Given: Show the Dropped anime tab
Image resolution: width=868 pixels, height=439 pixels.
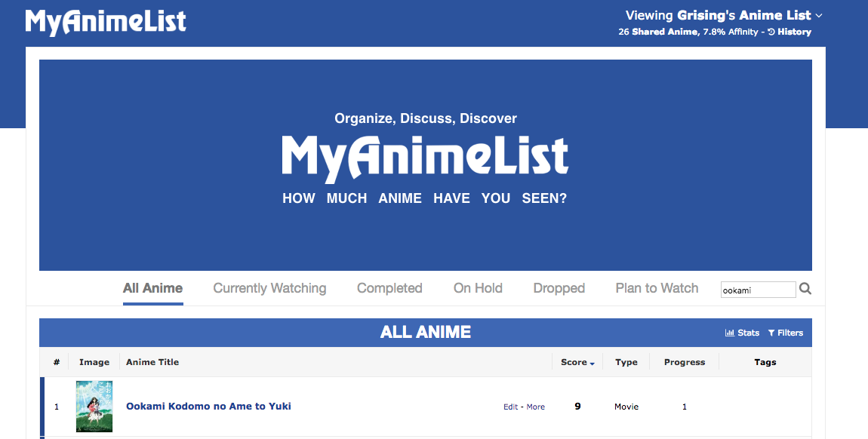Looking at the screenshot, I should 559,288.
